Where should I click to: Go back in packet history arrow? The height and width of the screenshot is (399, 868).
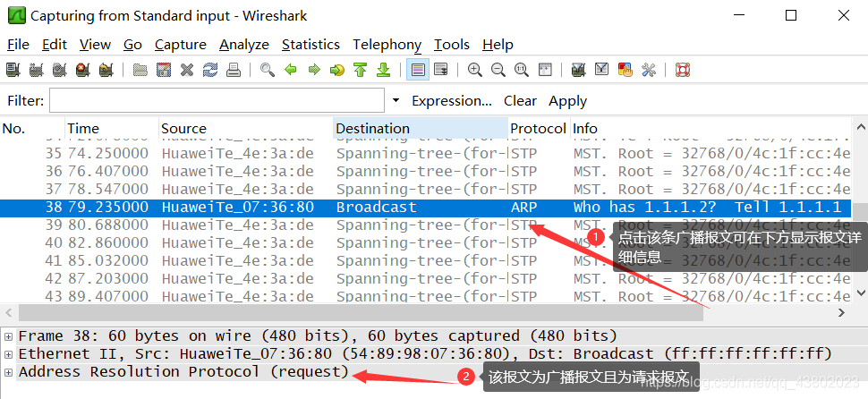tap(291, 70)
